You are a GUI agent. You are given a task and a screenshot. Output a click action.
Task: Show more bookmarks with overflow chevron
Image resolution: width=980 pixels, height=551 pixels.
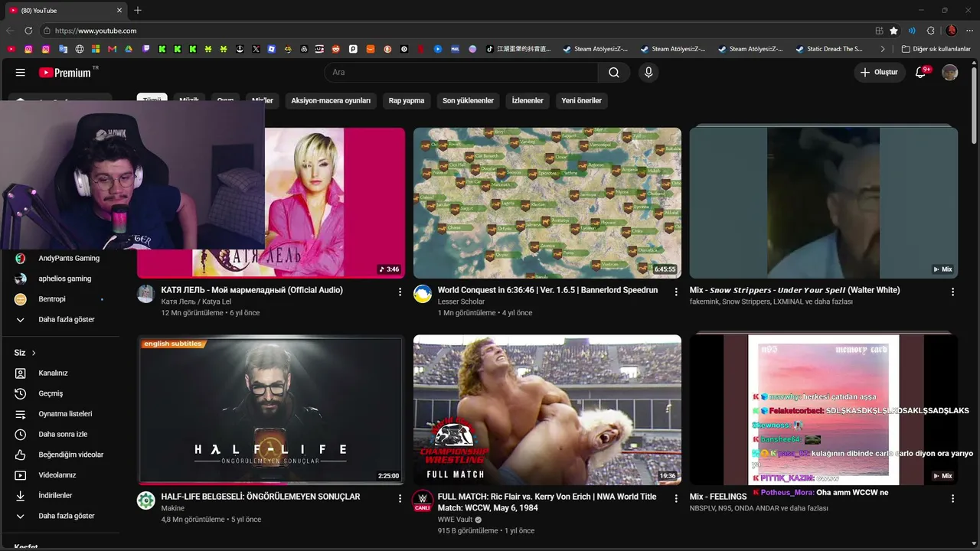883,49
